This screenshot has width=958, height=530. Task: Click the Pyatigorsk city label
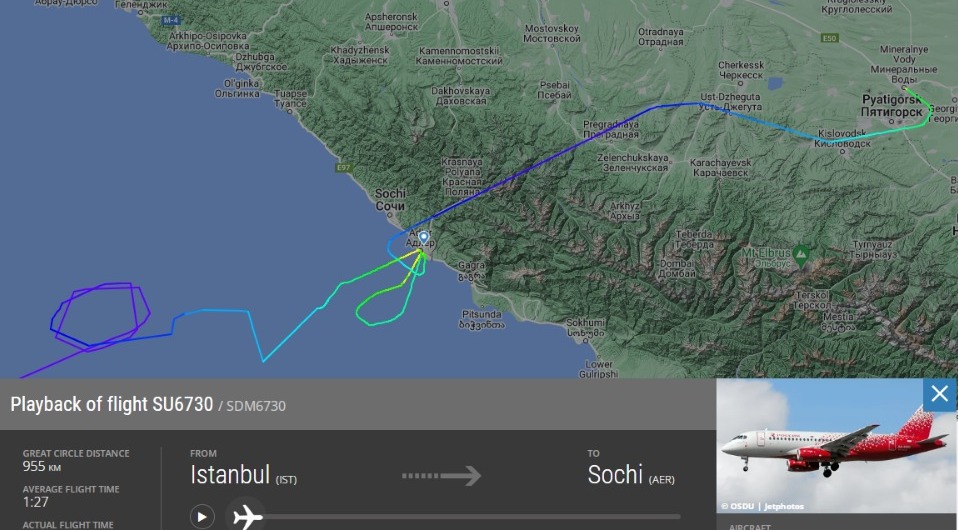(x=891, y=106)
